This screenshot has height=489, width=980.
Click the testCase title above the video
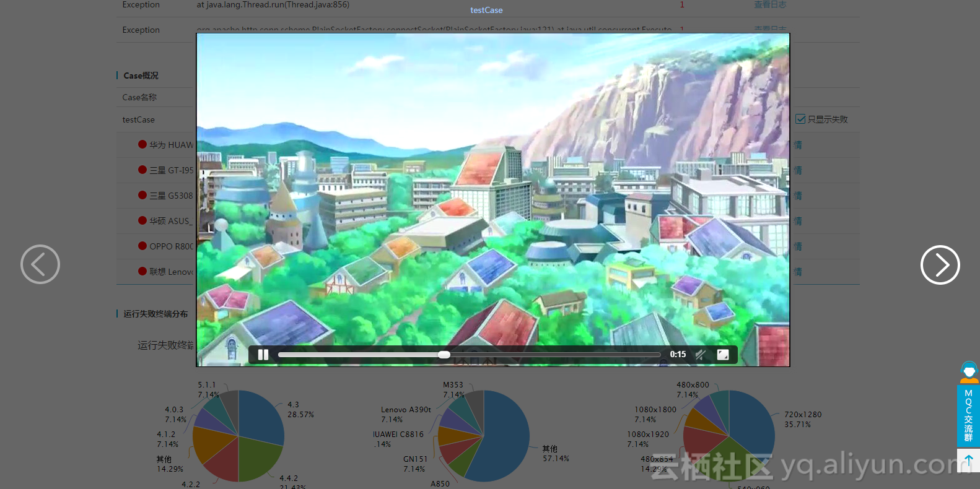pos(486,10)
